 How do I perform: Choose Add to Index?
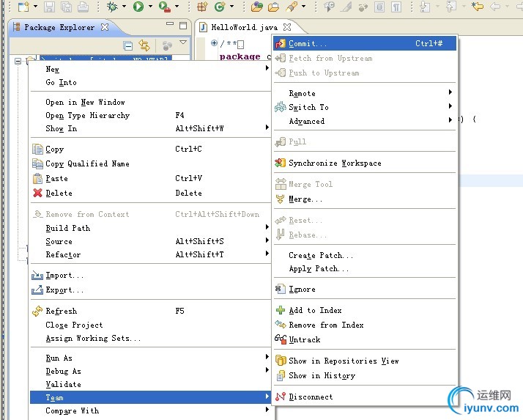(365, 311)
